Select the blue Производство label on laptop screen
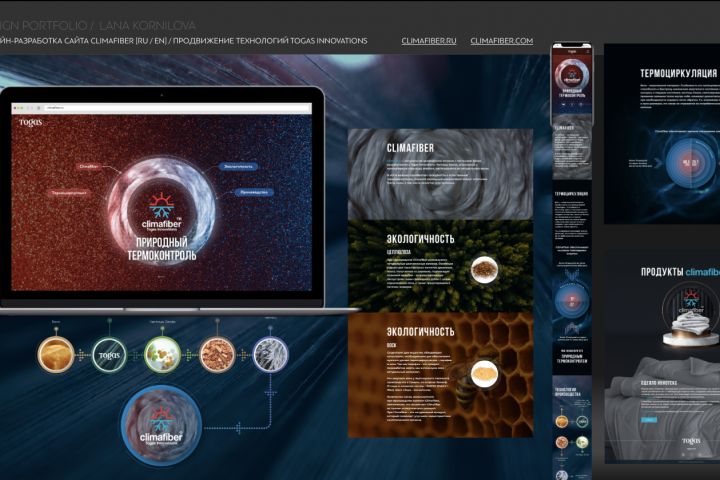 click(254, 192)
